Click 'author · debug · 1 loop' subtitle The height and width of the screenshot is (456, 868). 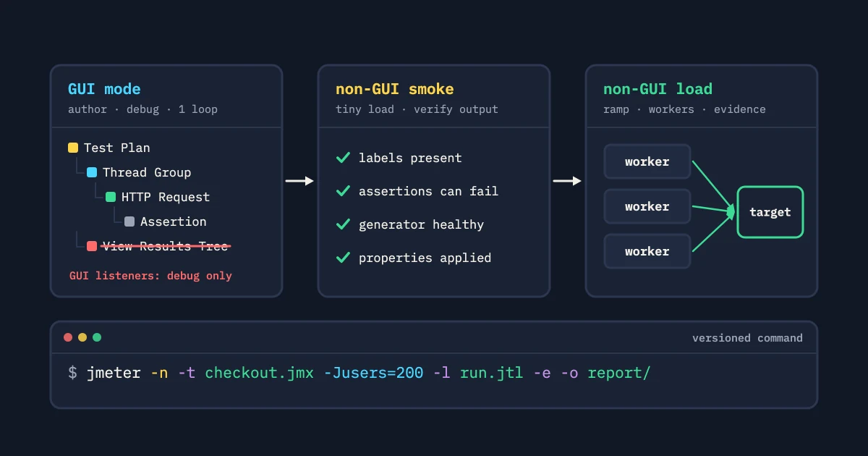[x=142, y=109]
